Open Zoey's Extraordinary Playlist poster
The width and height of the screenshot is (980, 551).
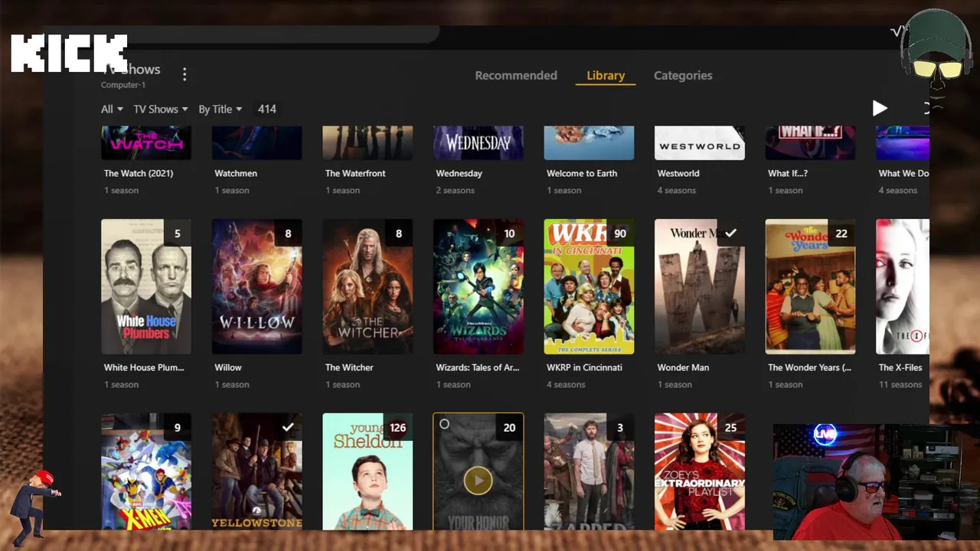click(699, 471)
